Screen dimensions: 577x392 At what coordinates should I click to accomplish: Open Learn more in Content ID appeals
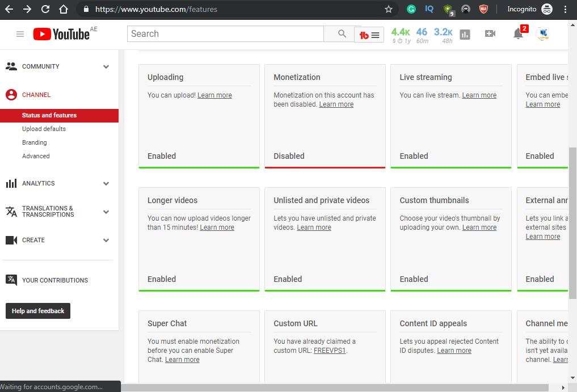pyautogui.click(x=454, y=351)
